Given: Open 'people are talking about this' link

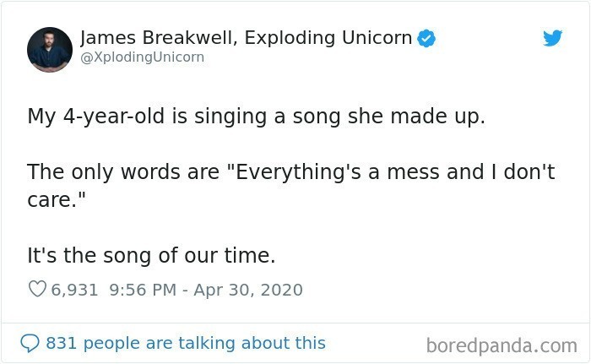Looking at the screenshot, I should click(204, 343).
